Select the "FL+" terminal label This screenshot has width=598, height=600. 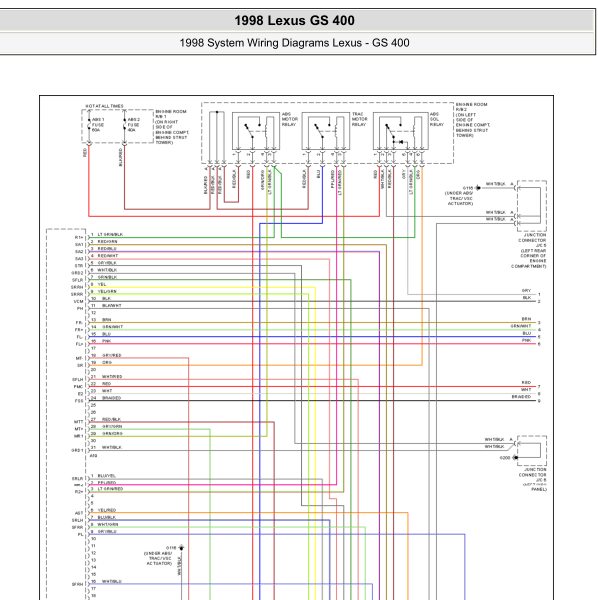pos(79,344)
